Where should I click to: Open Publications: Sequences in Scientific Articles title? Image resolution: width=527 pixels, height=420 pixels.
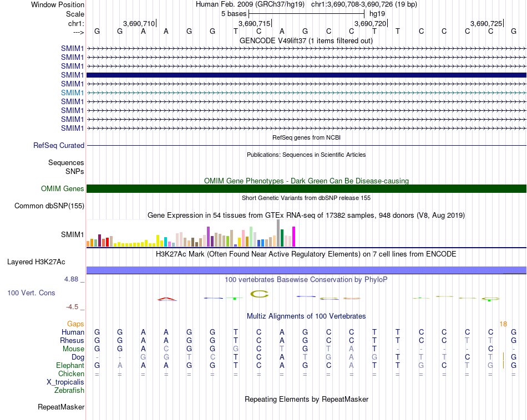click(306, 155)
